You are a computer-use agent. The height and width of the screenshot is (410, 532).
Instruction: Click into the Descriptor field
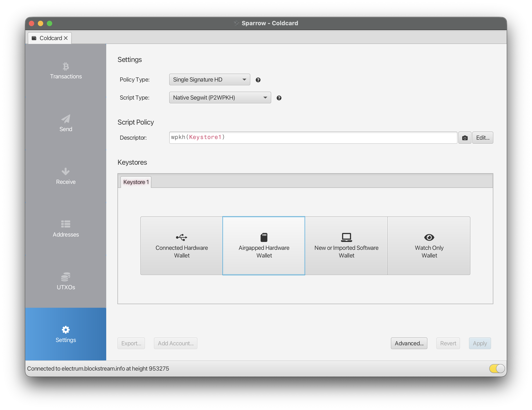pos(313,138)
